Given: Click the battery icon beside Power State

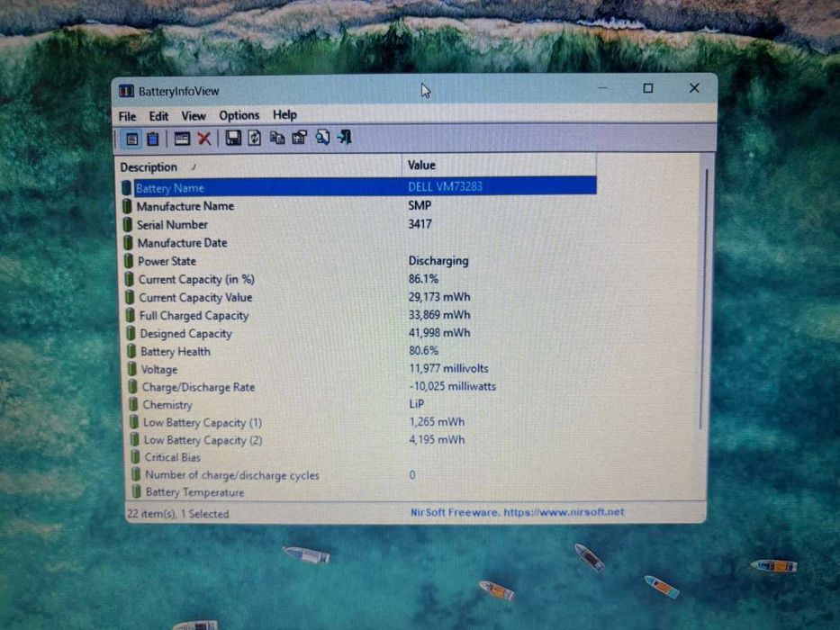Looking at the screenshot, I should click(x=129, y=261).
